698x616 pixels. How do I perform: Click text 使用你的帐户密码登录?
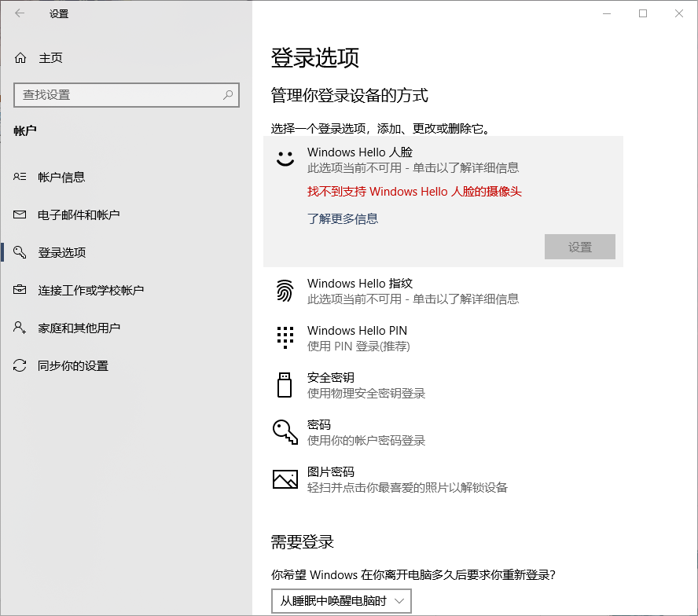(366, 441)
